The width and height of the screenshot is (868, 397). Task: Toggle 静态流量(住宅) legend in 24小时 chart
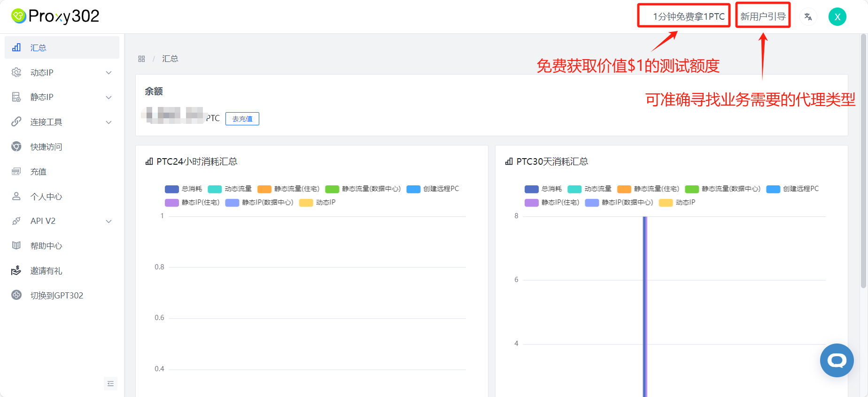click(x=288, y=189)
